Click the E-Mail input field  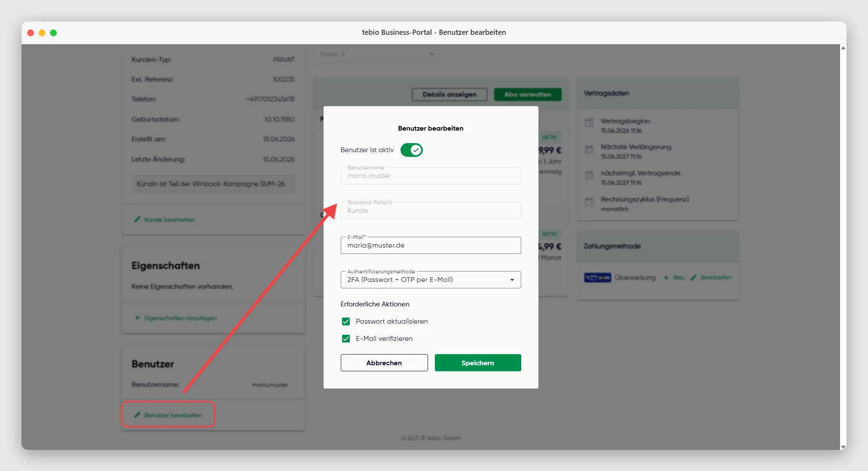coord(431,245)
